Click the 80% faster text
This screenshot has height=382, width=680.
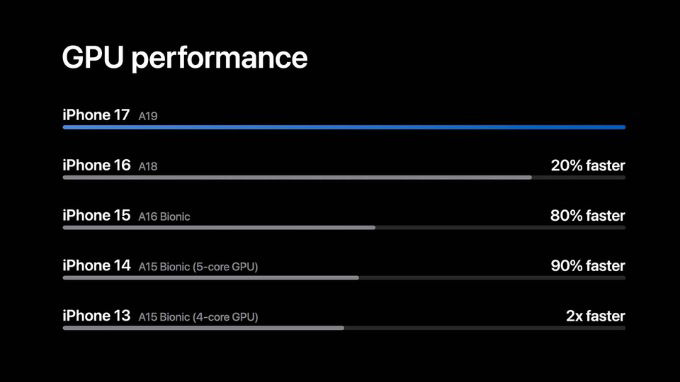point(588,216)
